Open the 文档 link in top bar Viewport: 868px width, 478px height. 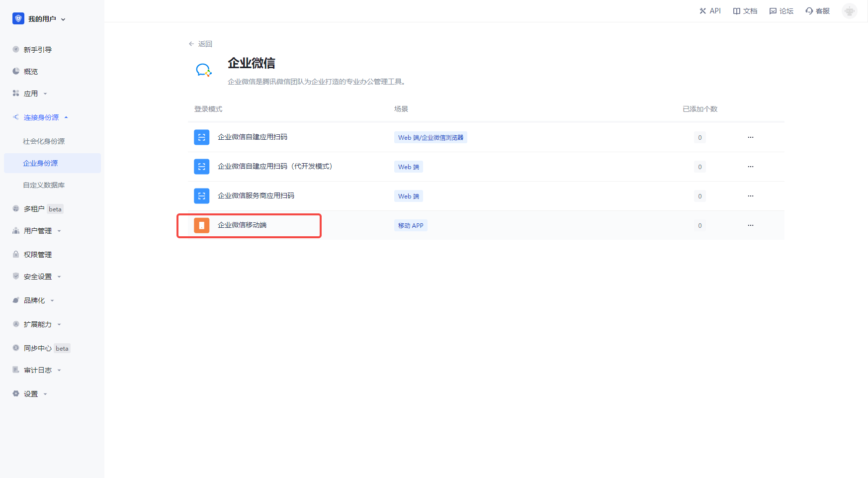745,11
